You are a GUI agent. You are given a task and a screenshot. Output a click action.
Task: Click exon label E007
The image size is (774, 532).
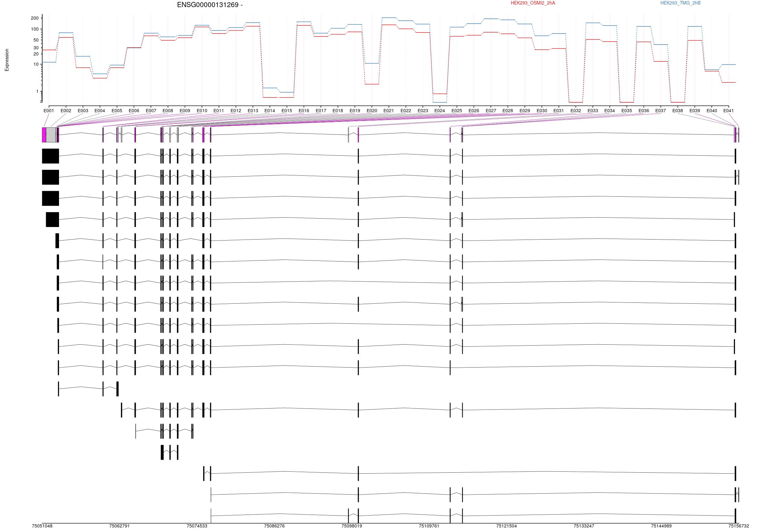pos(151,111)
